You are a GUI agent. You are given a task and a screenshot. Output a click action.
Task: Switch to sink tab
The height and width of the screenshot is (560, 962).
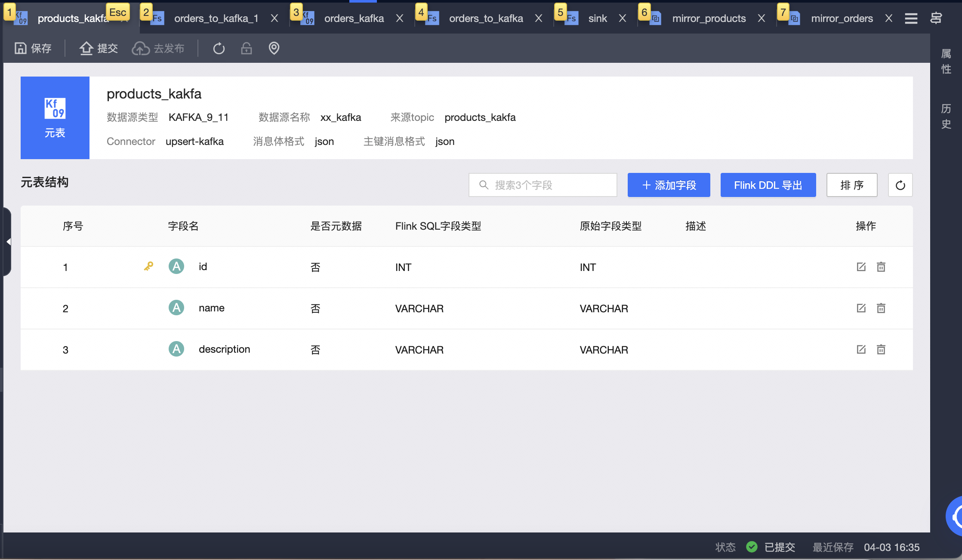(x=598, y=18)
